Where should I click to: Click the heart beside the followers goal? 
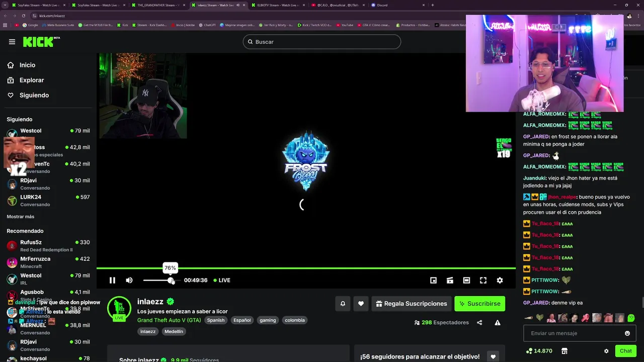(493, 356)
